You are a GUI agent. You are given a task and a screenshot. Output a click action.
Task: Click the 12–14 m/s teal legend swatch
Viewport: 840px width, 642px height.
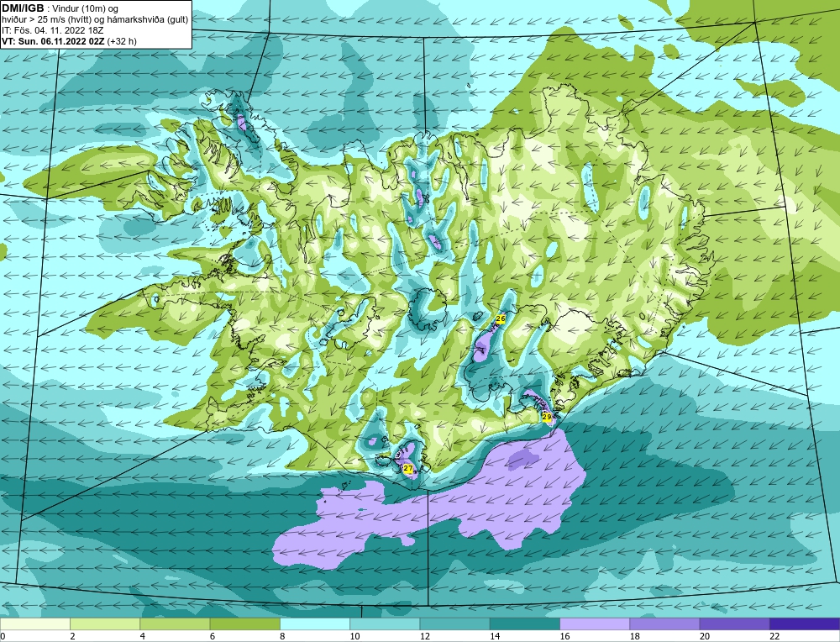click(454, 624)
